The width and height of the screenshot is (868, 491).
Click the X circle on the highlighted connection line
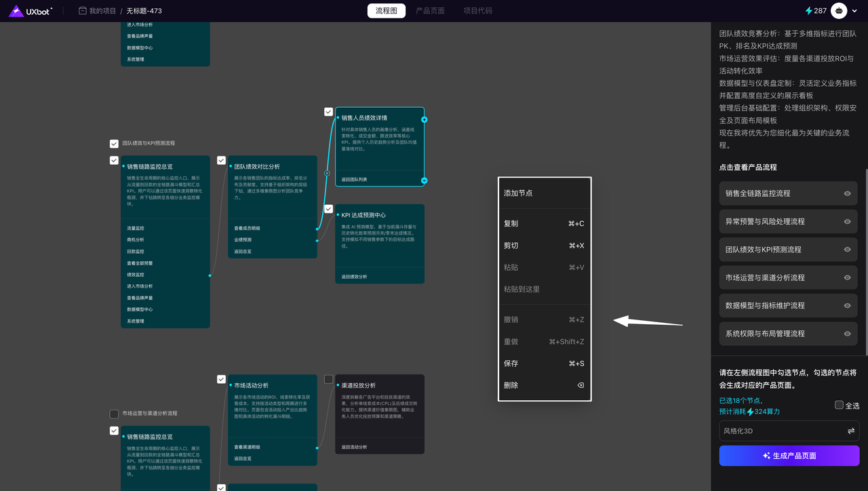pyautogui.click(x=327, y=174)
